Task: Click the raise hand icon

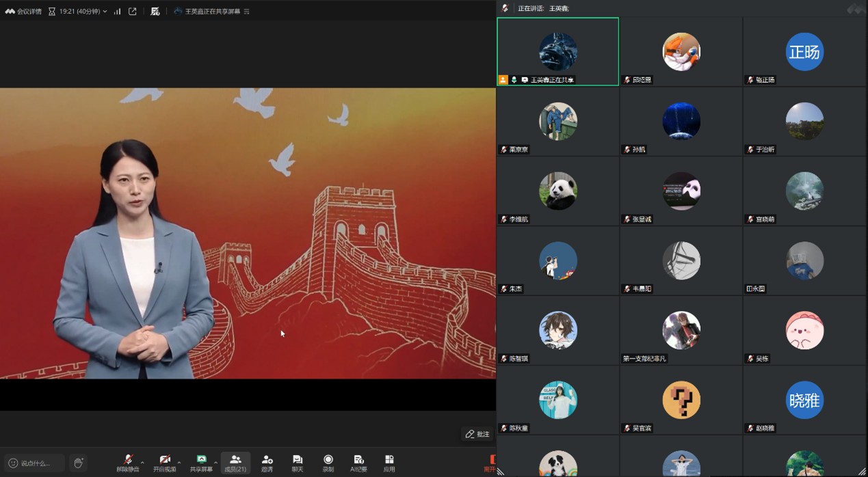Action: point(79,463)
